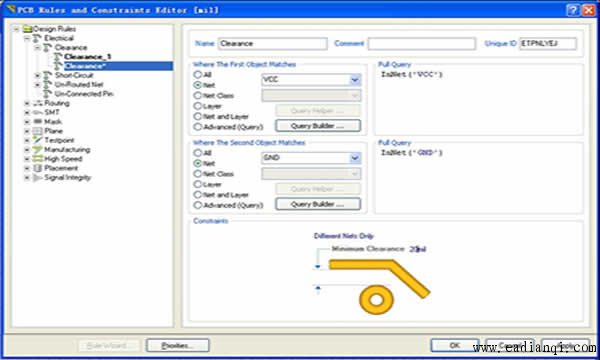Expand the High Speed rules node
Viewport: 600px width, 360px height.
tap(27, 159)
